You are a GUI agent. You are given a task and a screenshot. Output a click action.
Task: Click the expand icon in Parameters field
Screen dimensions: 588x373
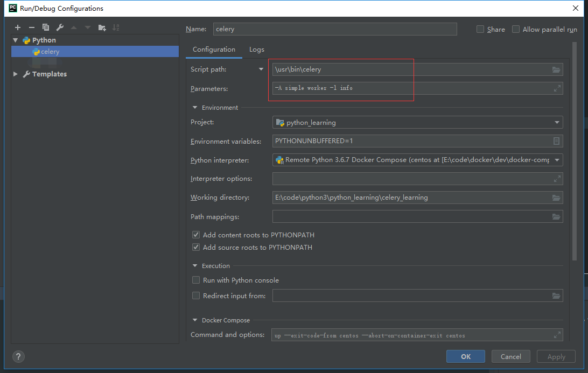pos(557,88)
